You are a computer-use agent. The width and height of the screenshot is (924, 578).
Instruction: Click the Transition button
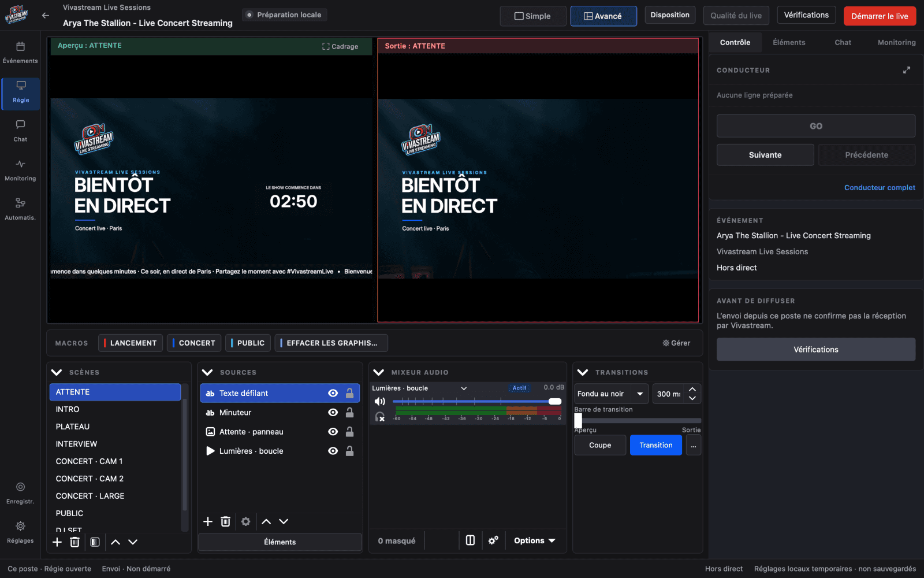pyautogui.click(x=655, y=445)
